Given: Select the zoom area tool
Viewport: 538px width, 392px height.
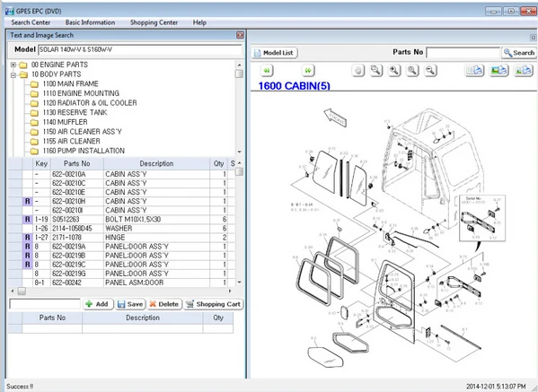Looking at the screenshot, I should point(376,71).
